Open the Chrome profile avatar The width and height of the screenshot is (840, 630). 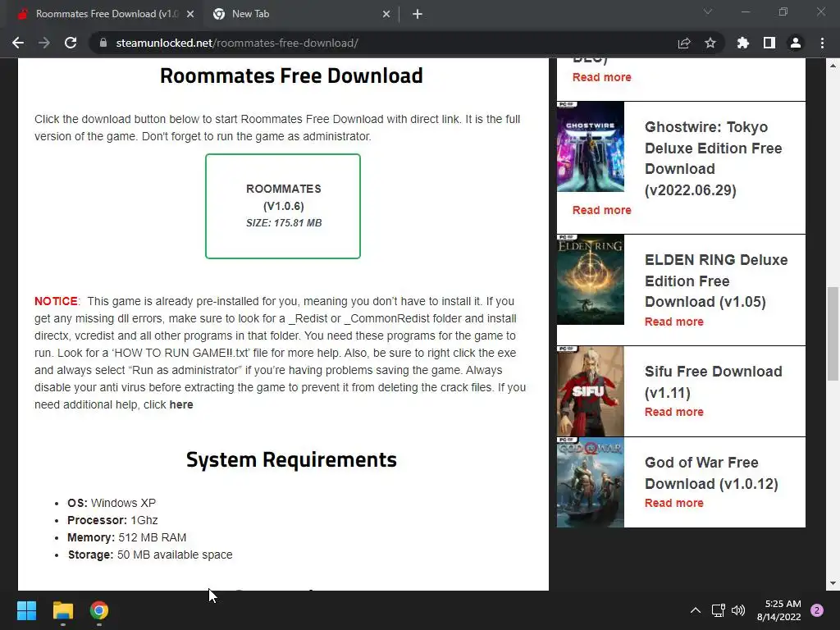coord(796,43)
